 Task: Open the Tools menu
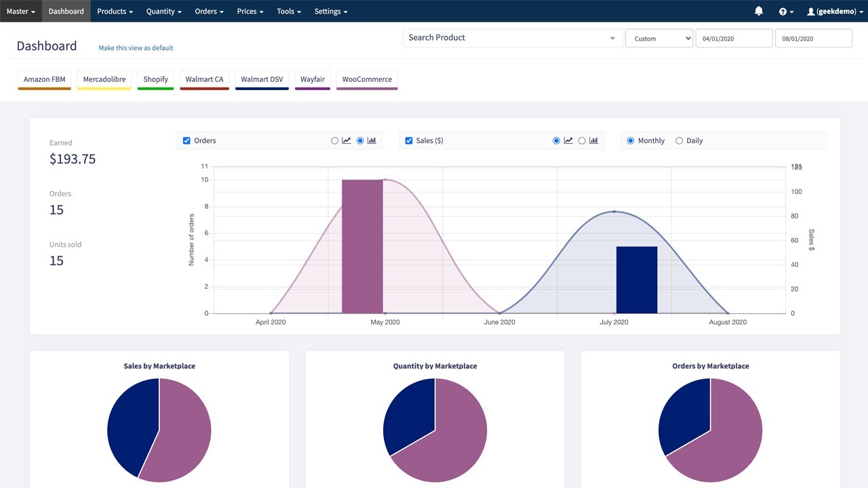(x=288, y=11)
